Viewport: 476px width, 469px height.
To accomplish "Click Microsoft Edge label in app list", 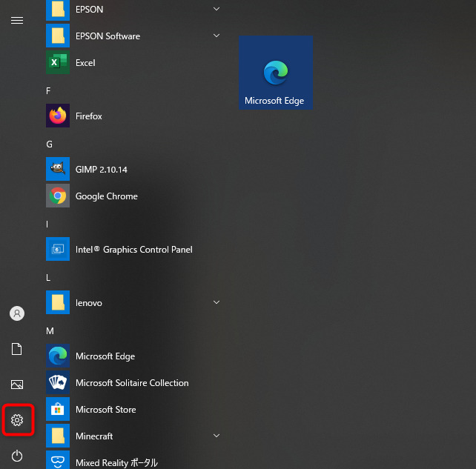I will 105,357.
